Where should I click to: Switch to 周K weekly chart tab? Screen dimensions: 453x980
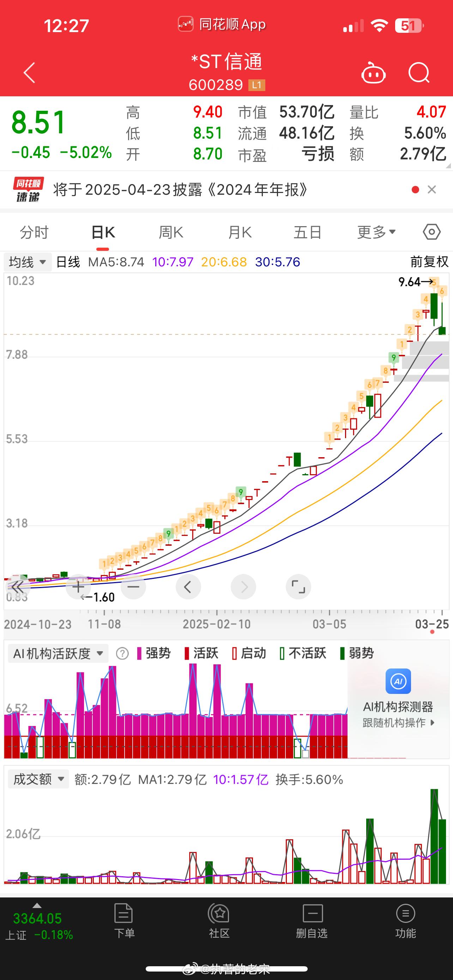click(x=171, y=232)
